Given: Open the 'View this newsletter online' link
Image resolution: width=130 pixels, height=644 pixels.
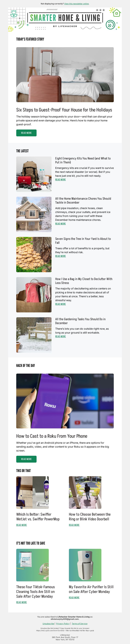Looking at the screenshot, I should 76,4.
